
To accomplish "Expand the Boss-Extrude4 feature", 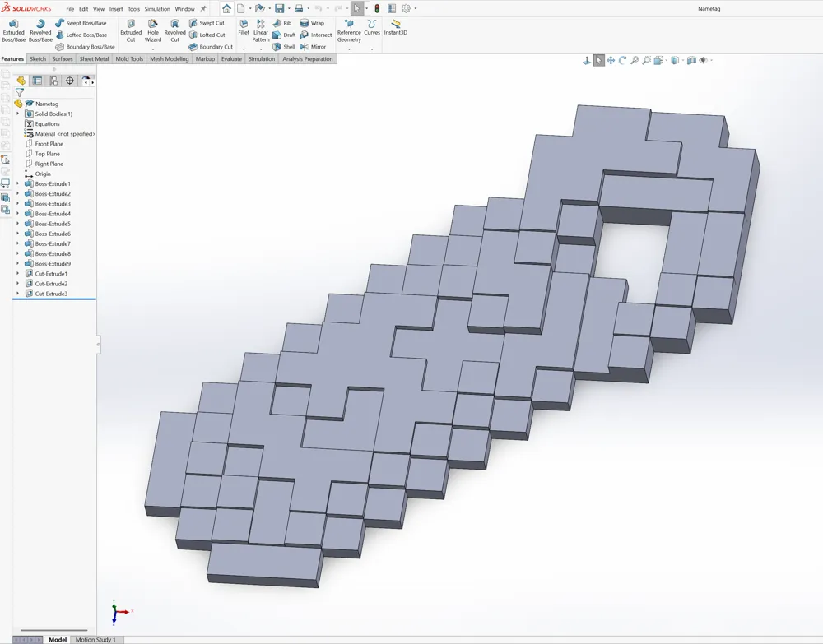I will [17, 214].
